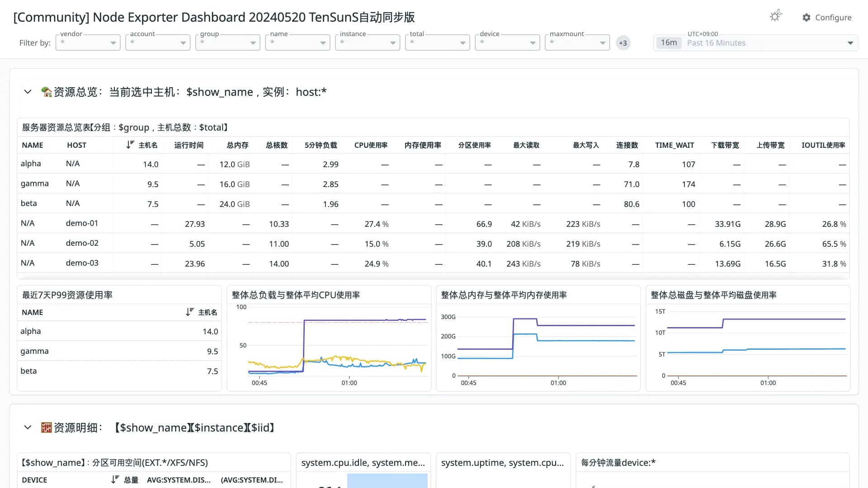Sort by 总内存 column header
This screenshot has width=868, height=488.
pos(237,145)
